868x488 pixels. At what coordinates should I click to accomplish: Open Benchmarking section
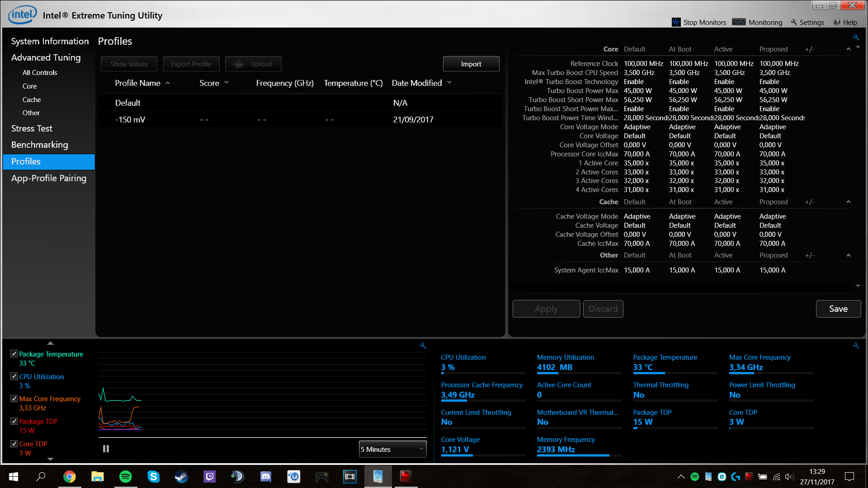point(40,145)
